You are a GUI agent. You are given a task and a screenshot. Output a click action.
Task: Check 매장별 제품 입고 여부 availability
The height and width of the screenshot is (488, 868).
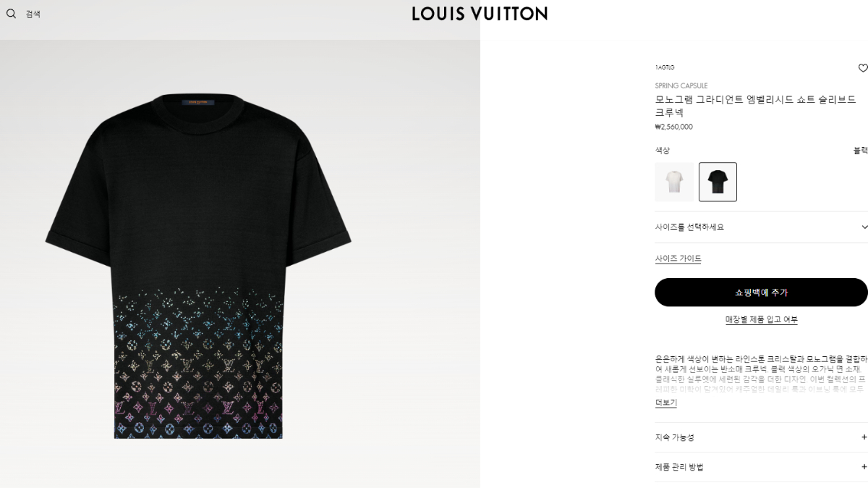[x=761, y=319]
